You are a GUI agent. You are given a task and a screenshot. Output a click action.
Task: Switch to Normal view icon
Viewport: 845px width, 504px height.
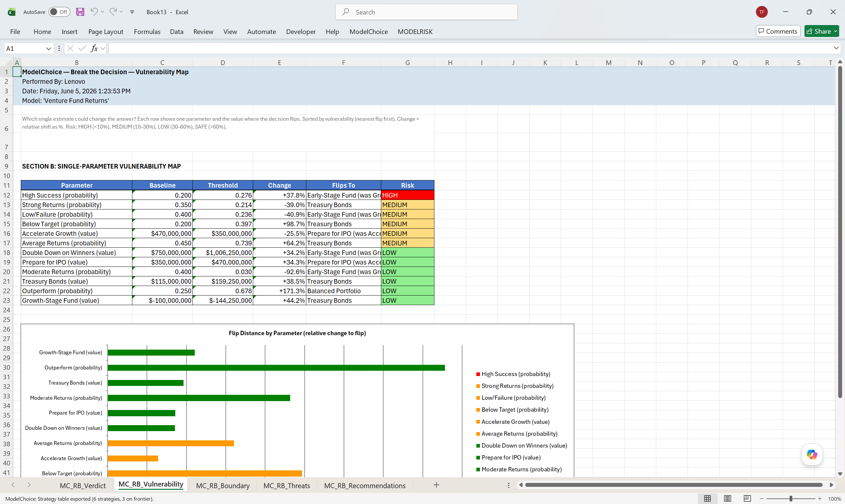click(707, 499)
